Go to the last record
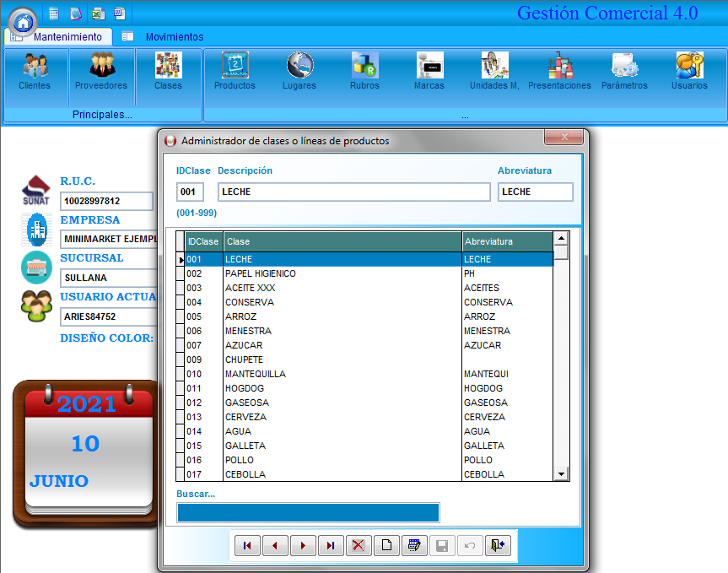This screenshot has width=728, height=573. coord(331,545)
